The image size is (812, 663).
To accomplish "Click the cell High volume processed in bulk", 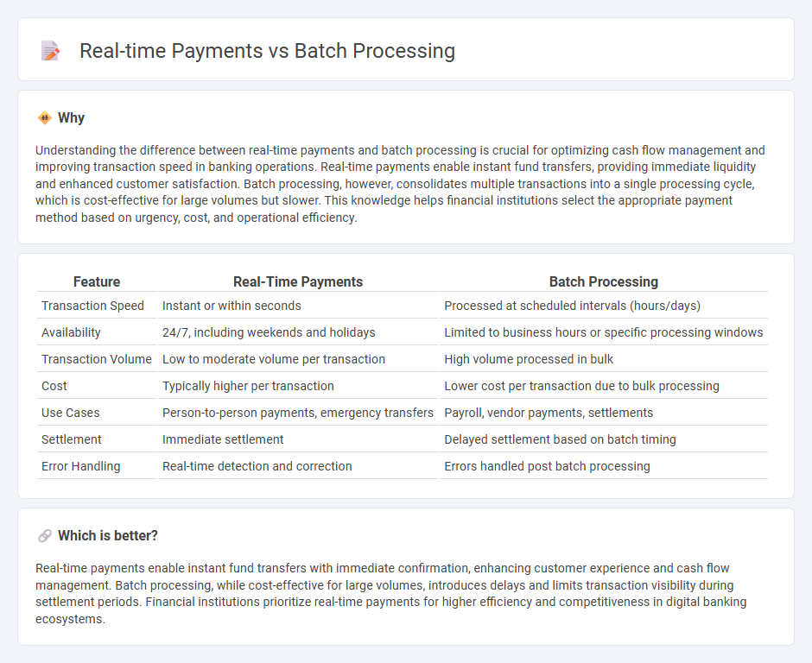I will (604, 359).
